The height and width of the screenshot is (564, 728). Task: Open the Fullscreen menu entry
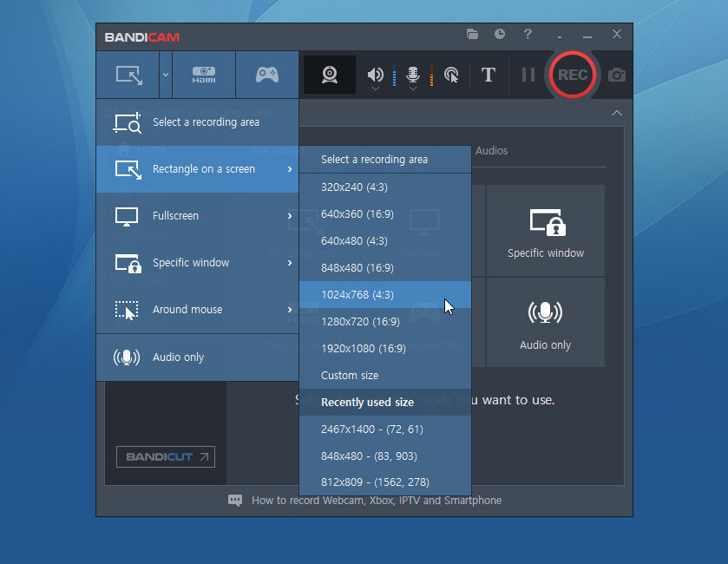(197, 216)
